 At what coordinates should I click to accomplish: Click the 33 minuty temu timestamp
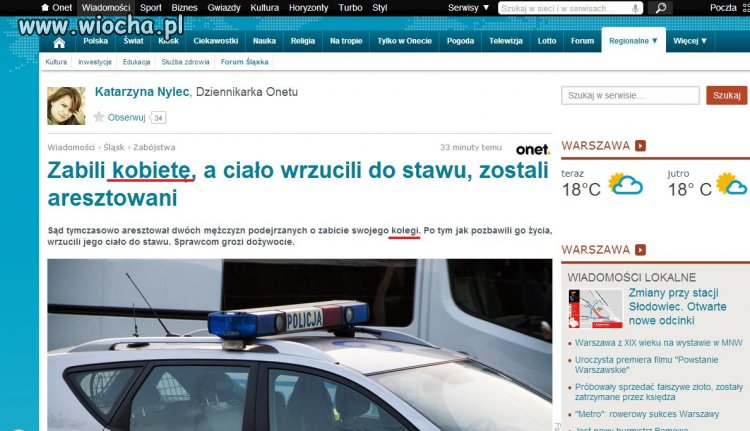click(x=471, y=147)
